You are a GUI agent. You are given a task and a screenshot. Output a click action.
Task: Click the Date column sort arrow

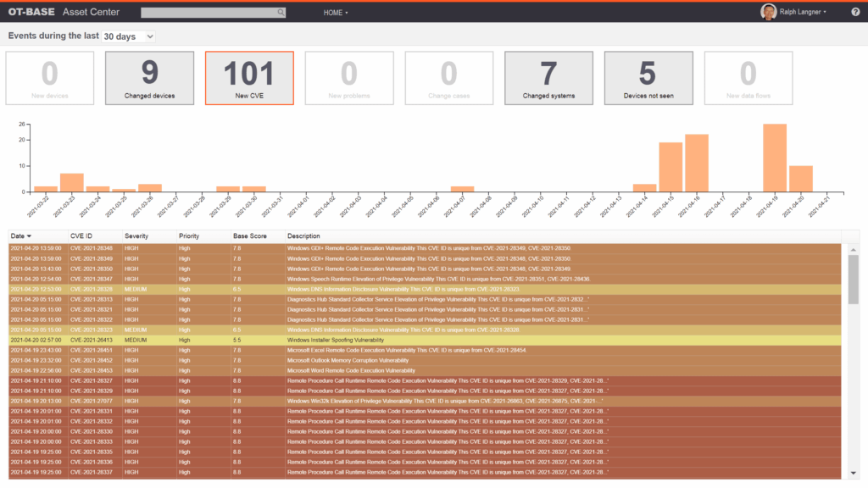click(x=30, y=236)
